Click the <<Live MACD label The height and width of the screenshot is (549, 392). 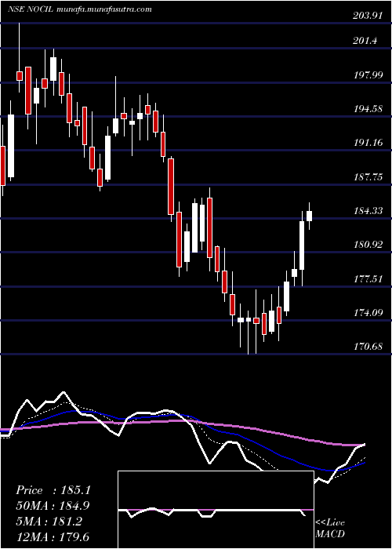[x=330, y=528]
